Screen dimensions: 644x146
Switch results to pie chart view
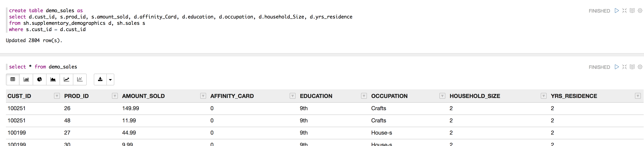[x=39, y=79]
